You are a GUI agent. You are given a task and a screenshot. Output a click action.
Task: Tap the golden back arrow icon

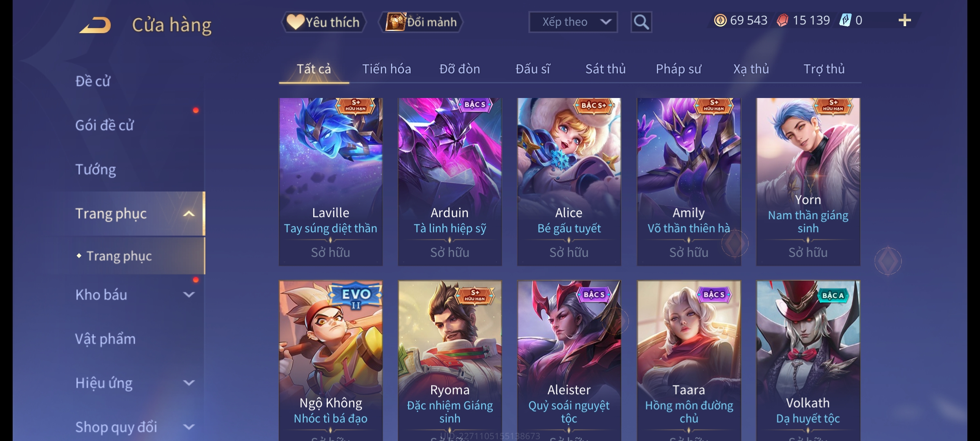click(x=95, y=24)
